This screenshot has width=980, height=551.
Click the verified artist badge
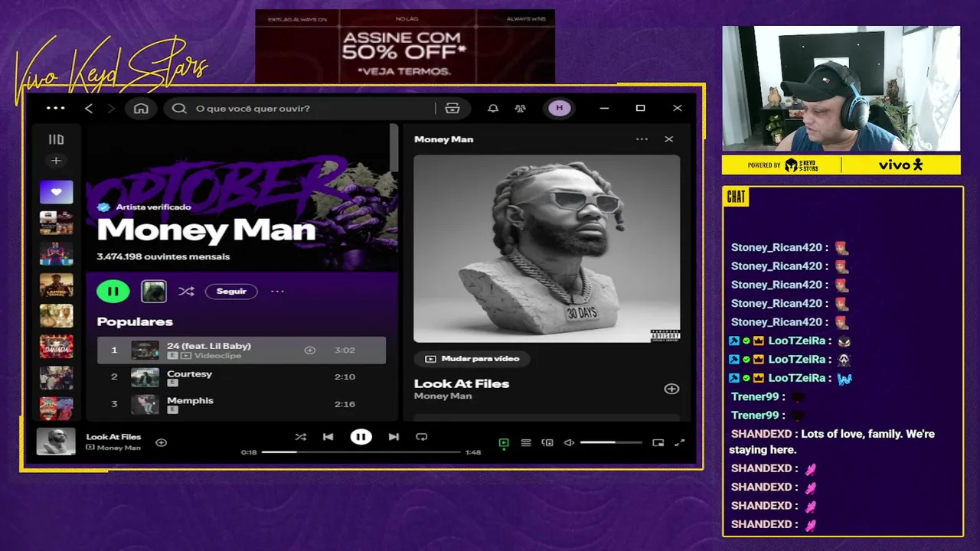pyautogui.click(x=103, y=207)
